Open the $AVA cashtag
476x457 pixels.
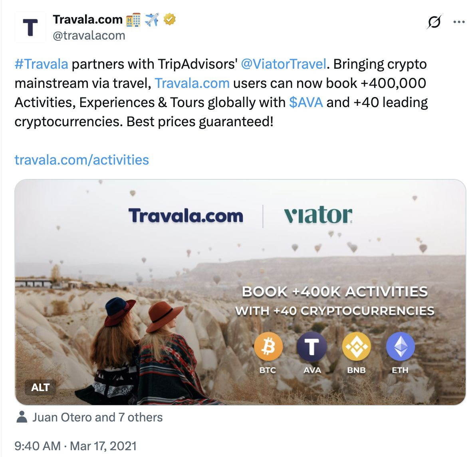click(x=306, y=102)
